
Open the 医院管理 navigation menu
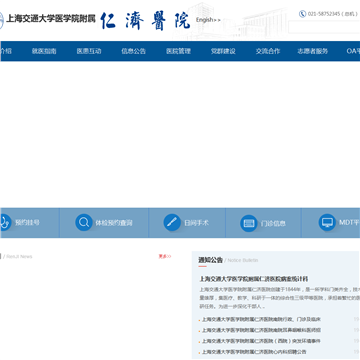coord(178,51)
